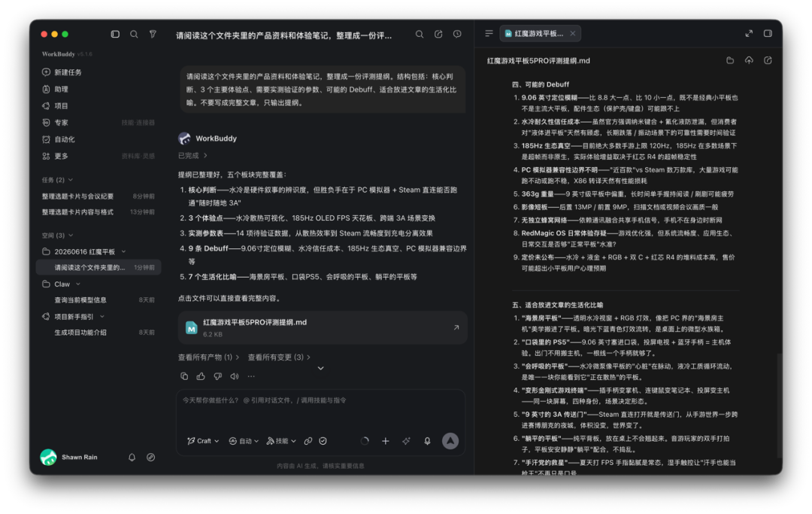Viewport: 812px width, 514px height.
Task: Close the 红魔游戏平板 tab
Action: tap(573, 34)
